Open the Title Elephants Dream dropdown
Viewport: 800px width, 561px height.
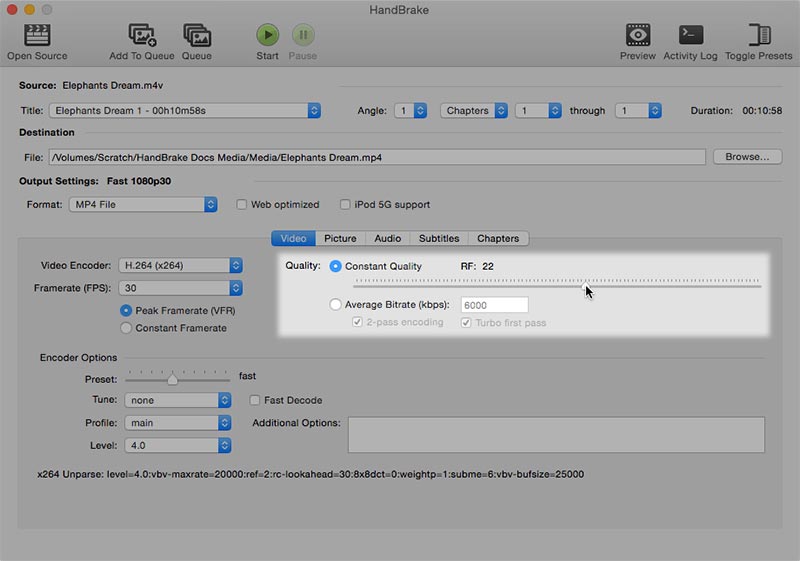[x=185, y=111]
